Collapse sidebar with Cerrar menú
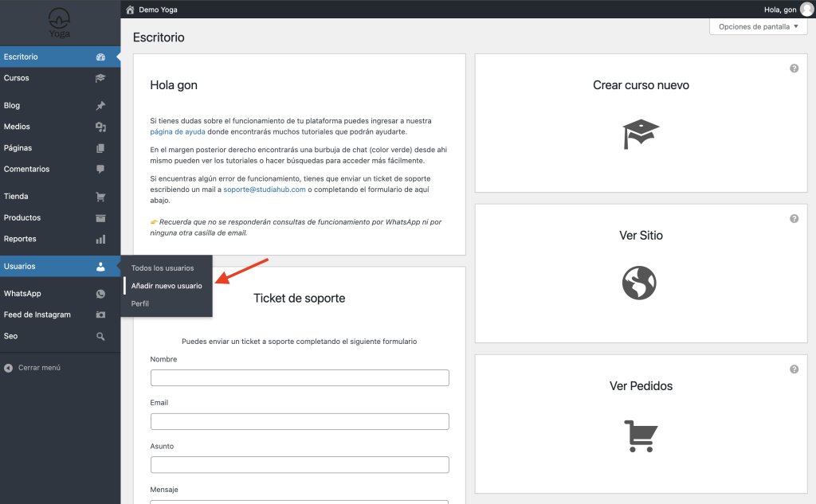This screenshot has width=816, height=504. tap(32, 368)
